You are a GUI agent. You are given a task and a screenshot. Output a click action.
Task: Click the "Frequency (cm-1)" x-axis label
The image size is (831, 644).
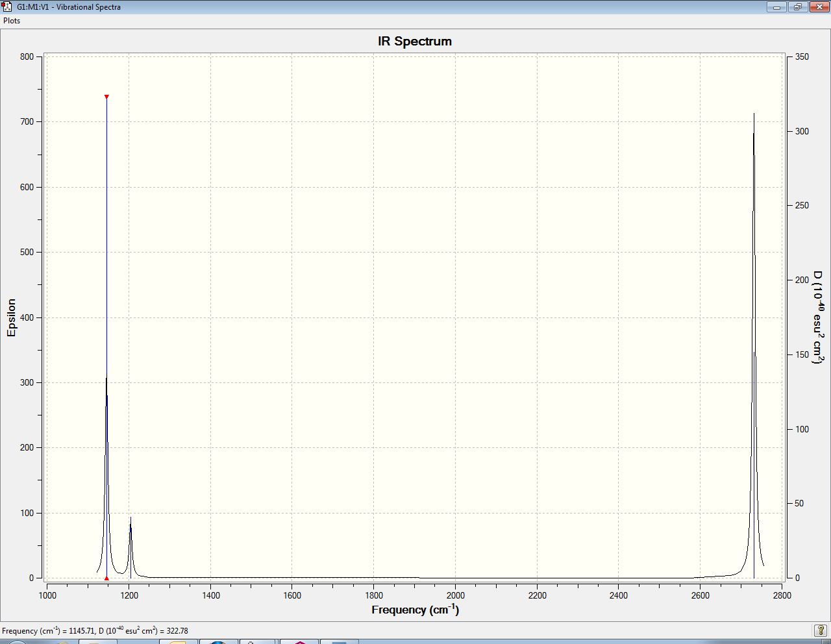415,610
